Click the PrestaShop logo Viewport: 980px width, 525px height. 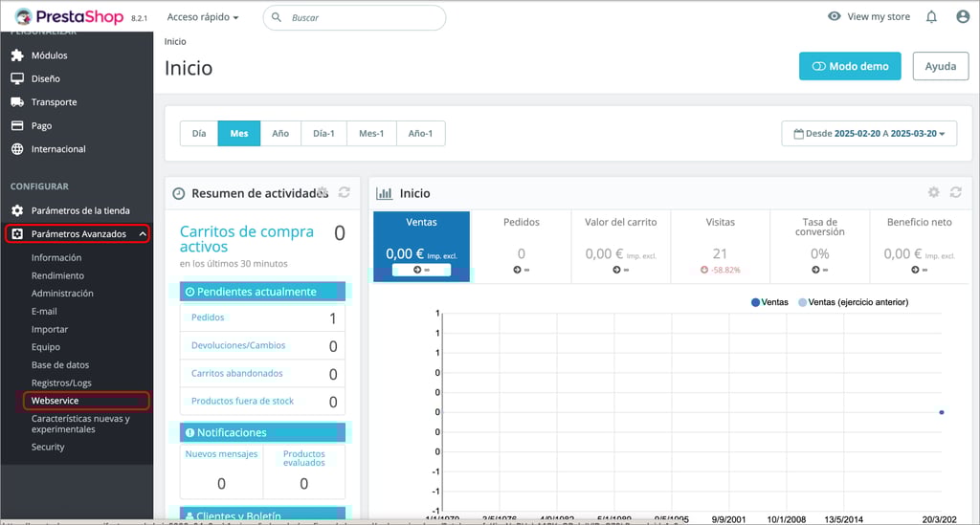pyautogui.click(x=72, y=17)
